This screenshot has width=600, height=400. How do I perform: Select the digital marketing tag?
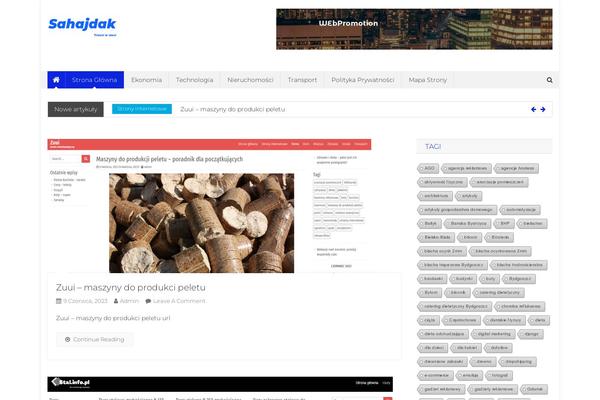point(493,334)
